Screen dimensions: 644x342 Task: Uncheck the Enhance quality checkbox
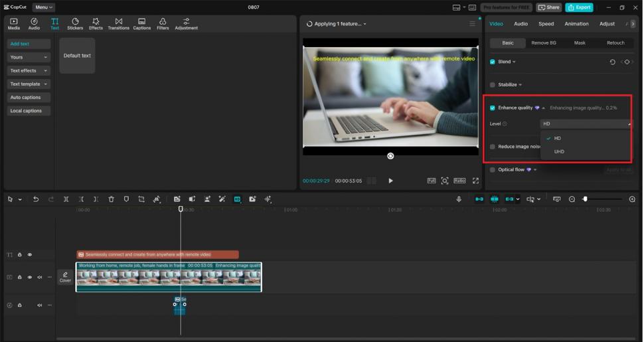[492, 108]
